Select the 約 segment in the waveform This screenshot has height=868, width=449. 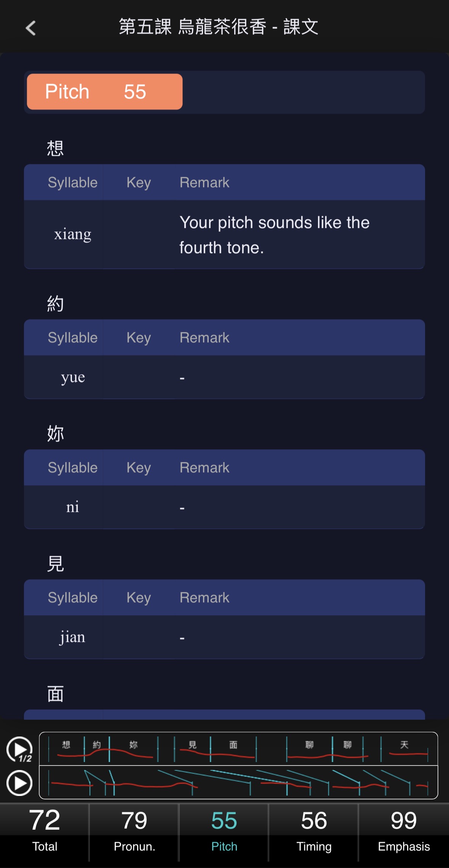(97, 749)
